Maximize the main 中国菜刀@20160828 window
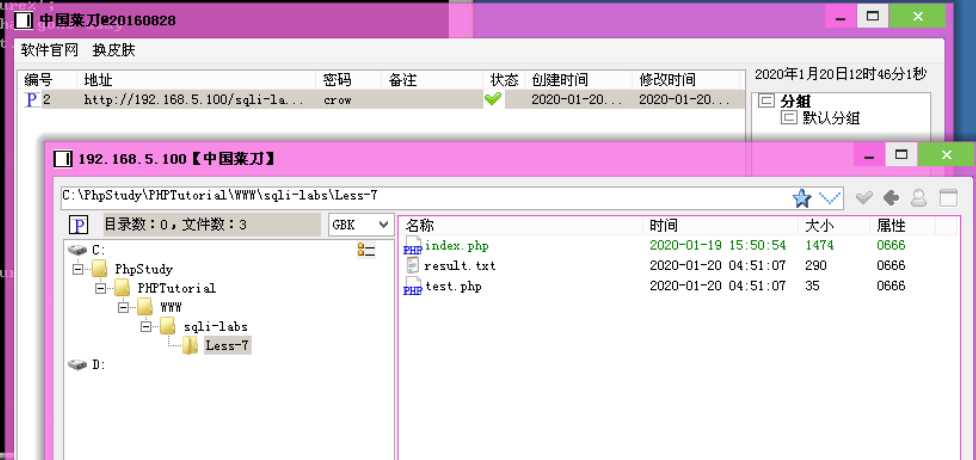 click(x=873, y=17)
